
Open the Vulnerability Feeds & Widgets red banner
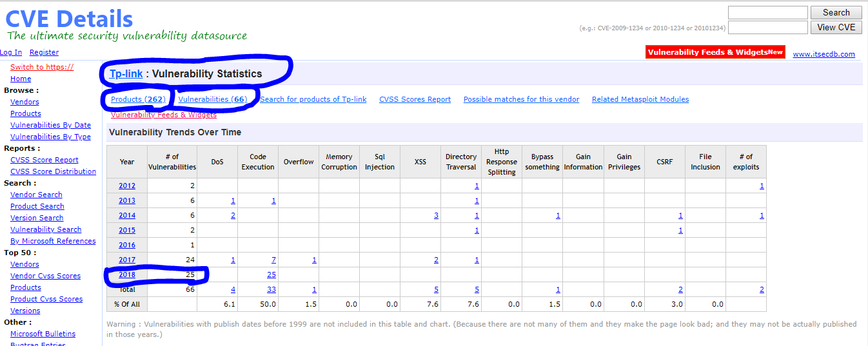(x=715, y=52)
